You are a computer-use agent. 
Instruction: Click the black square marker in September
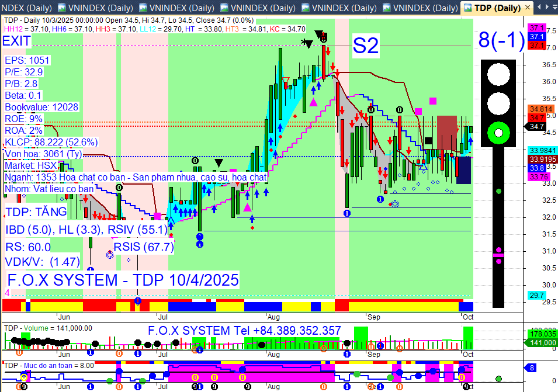pyautogui.click(x=428, y=141)
